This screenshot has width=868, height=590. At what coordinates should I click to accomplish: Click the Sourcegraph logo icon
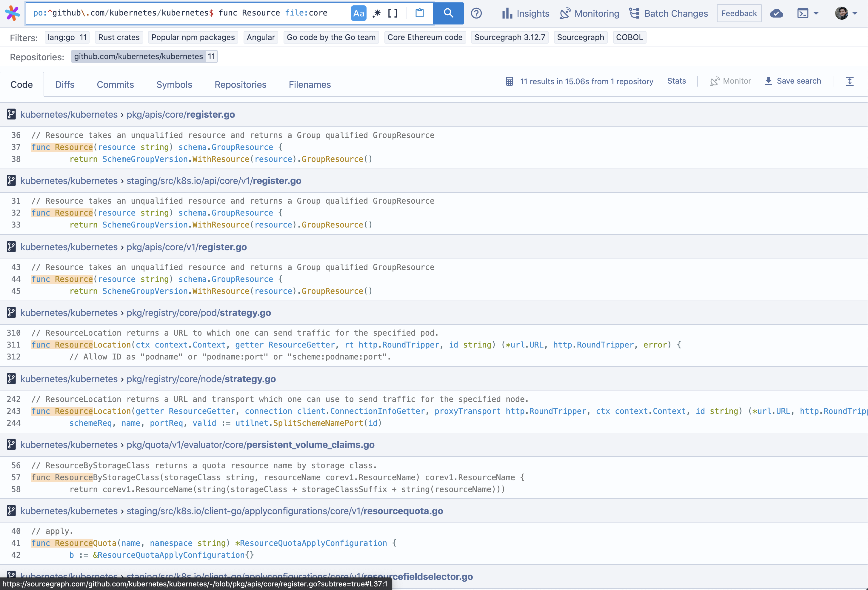coord(12,13)
